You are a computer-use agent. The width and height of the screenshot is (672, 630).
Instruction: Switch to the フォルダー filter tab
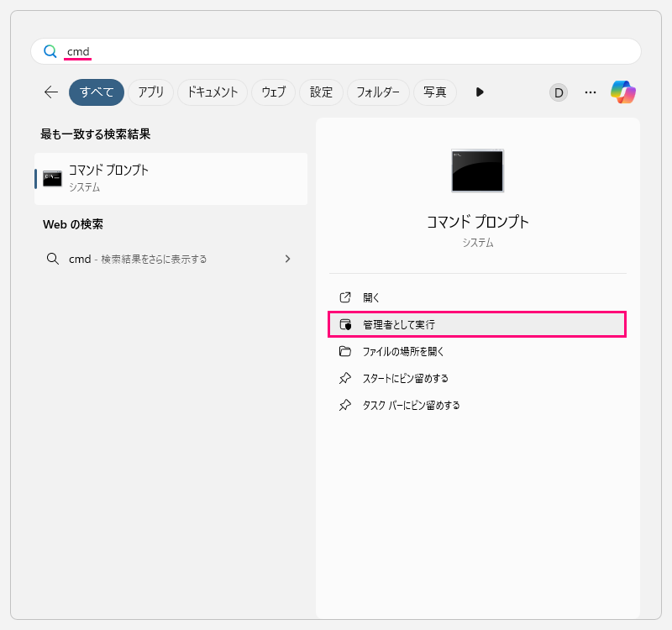point(378,92)
